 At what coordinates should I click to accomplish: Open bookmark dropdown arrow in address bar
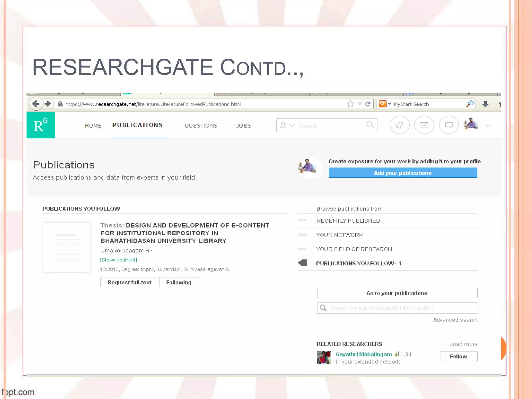pyautogui.click(x=360, y=104)
